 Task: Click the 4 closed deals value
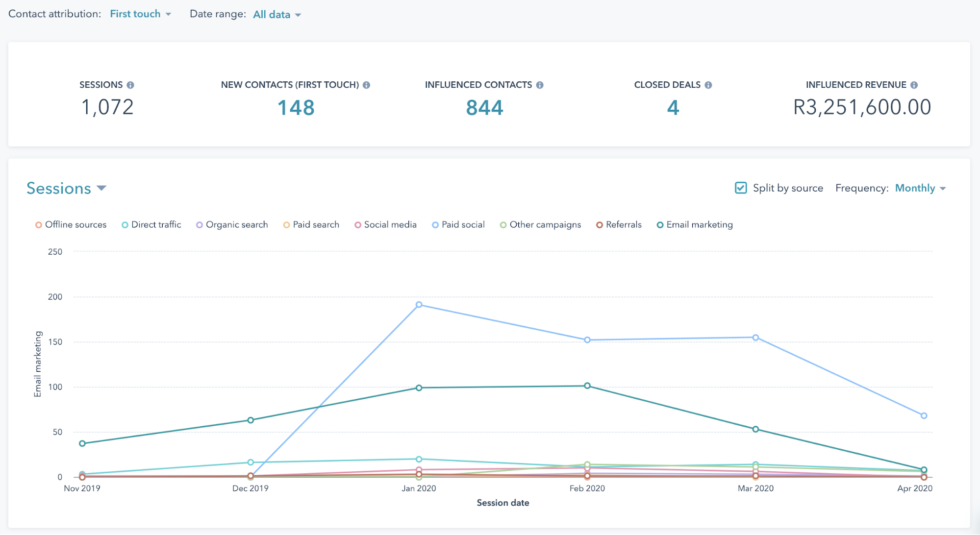(x=673, y=108)
